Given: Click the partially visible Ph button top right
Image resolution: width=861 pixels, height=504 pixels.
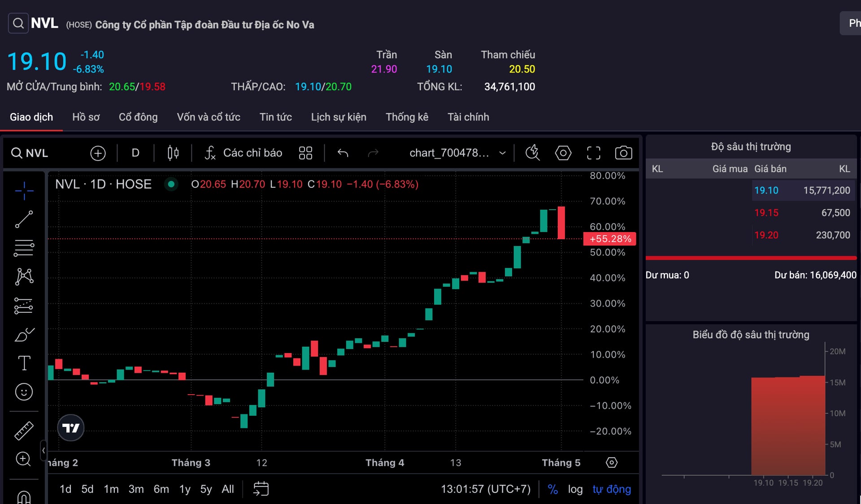Looking at the screenshot, I should pos(851,23).
